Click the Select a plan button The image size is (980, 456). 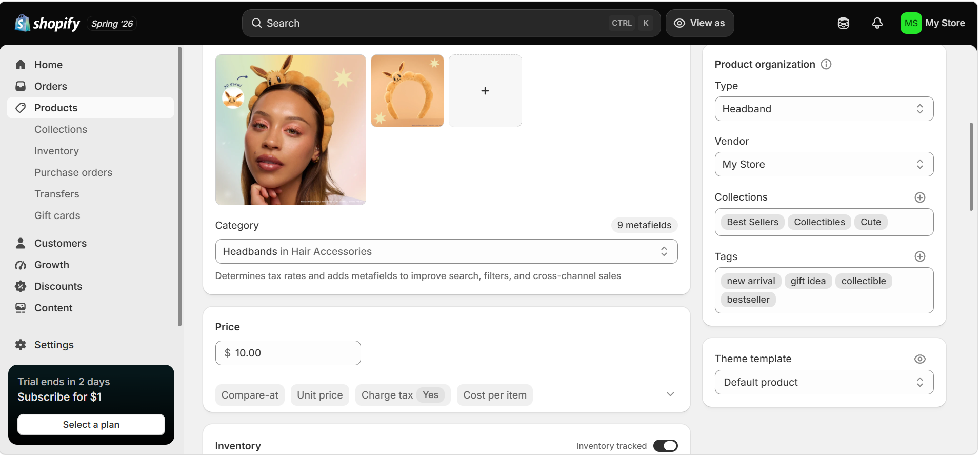click(91, 425)
